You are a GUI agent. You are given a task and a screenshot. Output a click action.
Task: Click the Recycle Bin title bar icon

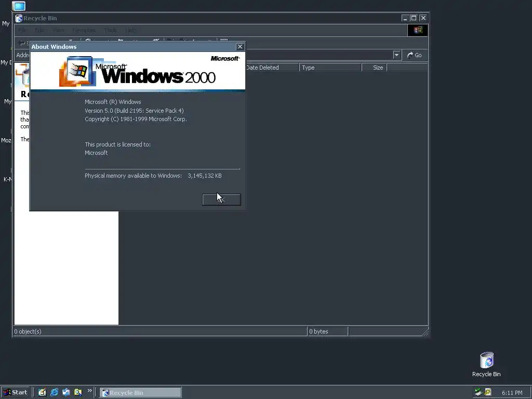pos(19,18)
